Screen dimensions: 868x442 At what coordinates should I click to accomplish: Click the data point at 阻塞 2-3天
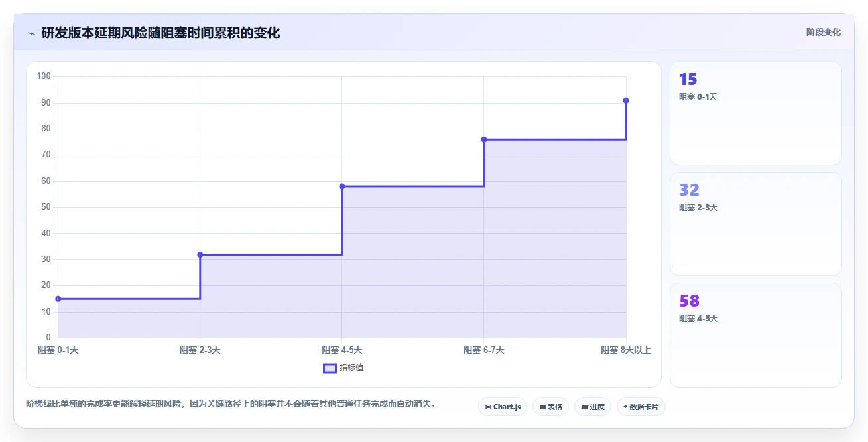click(200, 254)
